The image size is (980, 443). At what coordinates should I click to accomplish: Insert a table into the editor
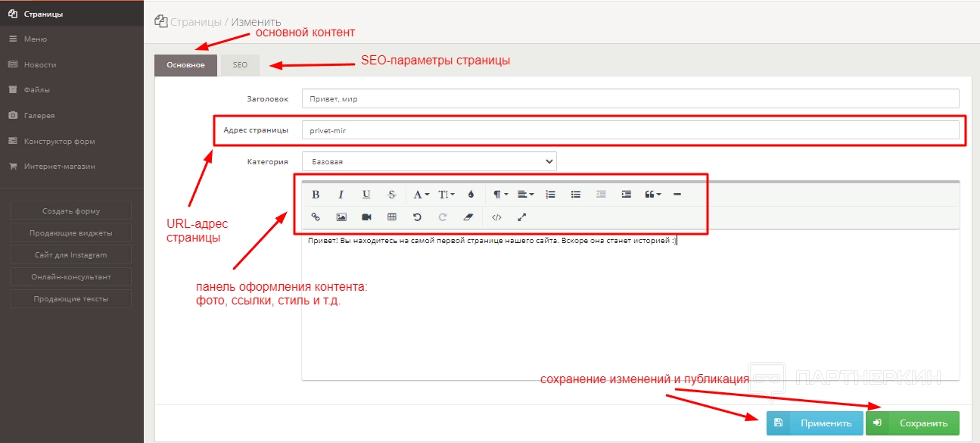click(392, 217)
